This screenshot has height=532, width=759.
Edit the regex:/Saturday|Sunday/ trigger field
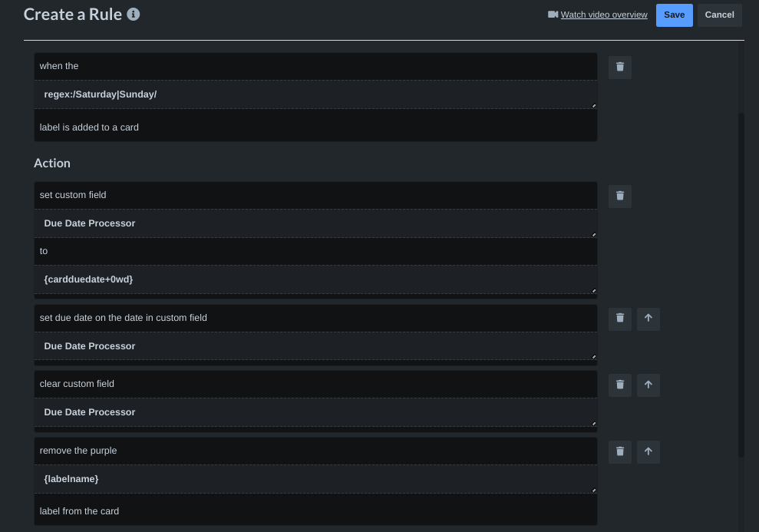click(x=315, y=94)
